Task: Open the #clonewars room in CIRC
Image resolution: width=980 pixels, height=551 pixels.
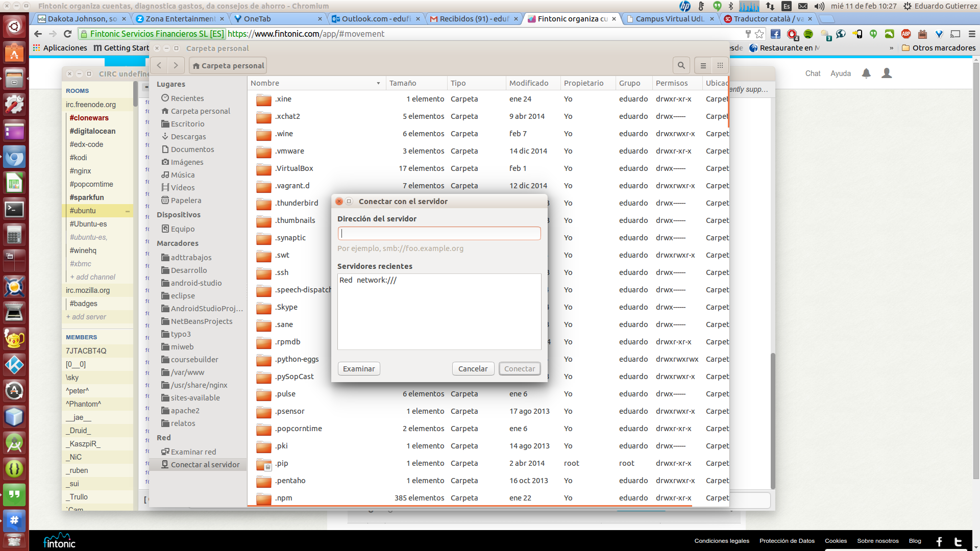Action: tap(89, 118)
